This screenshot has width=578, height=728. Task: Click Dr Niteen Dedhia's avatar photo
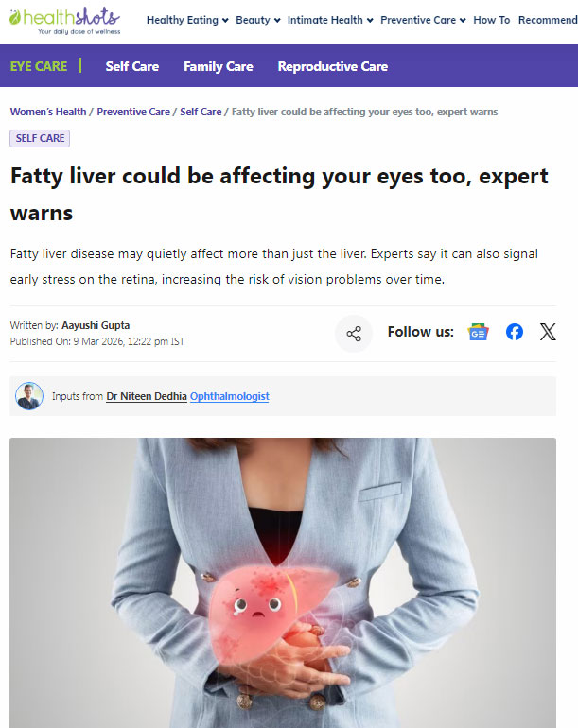(29, 396)
